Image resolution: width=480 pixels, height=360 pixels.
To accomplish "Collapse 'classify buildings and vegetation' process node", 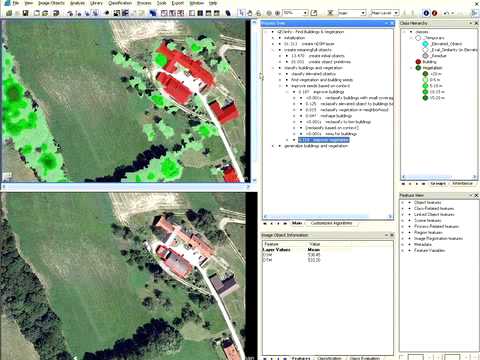I will (x=273, y=68).
